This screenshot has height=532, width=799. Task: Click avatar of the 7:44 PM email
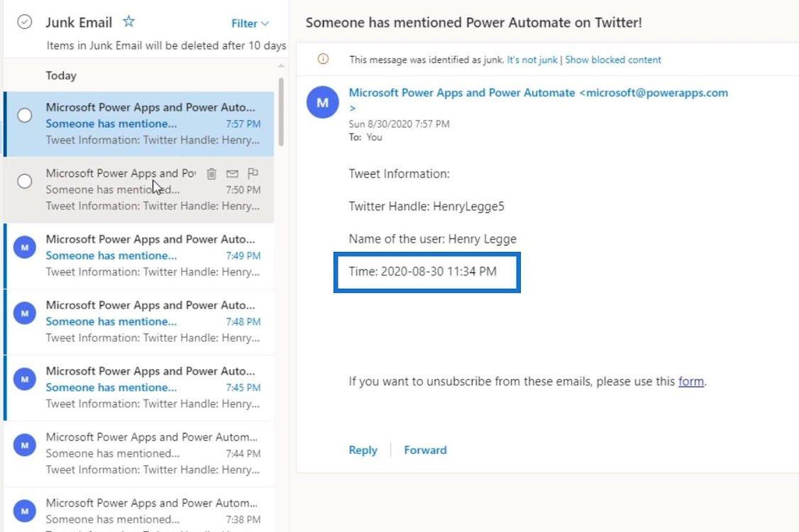pos(24,445)
